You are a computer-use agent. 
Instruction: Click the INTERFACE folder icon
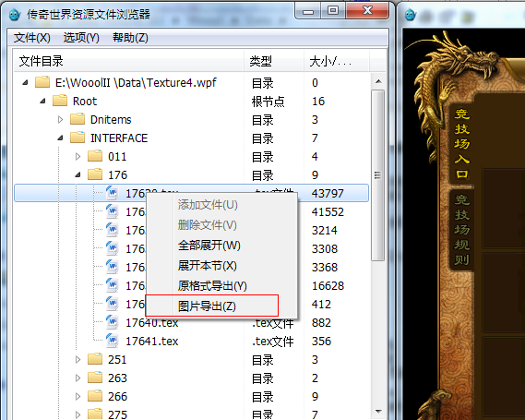[78, 138]
